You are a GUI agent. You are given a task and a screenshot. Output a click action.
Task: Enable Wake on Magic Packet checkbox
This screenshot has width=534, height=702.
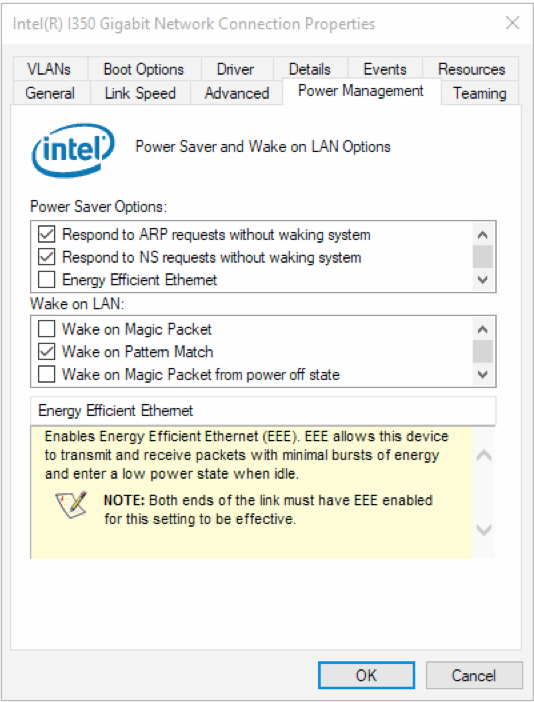47,329
